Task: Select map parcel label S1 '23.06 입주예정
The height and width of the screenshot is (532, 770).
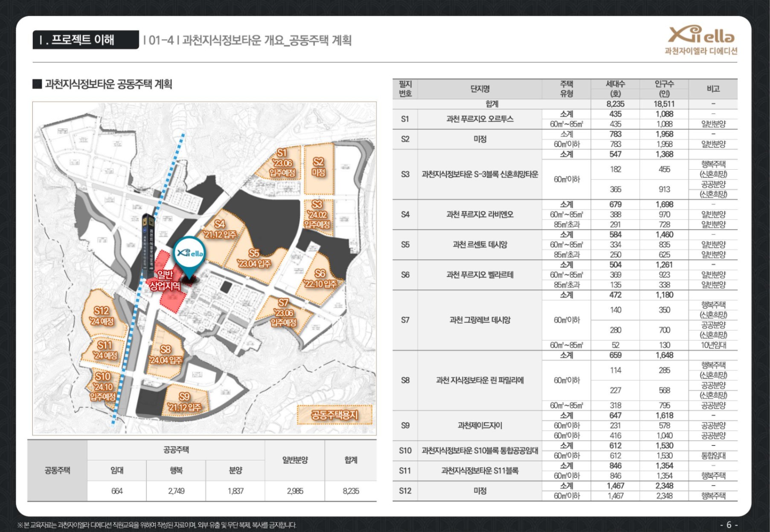Action: 282,163
